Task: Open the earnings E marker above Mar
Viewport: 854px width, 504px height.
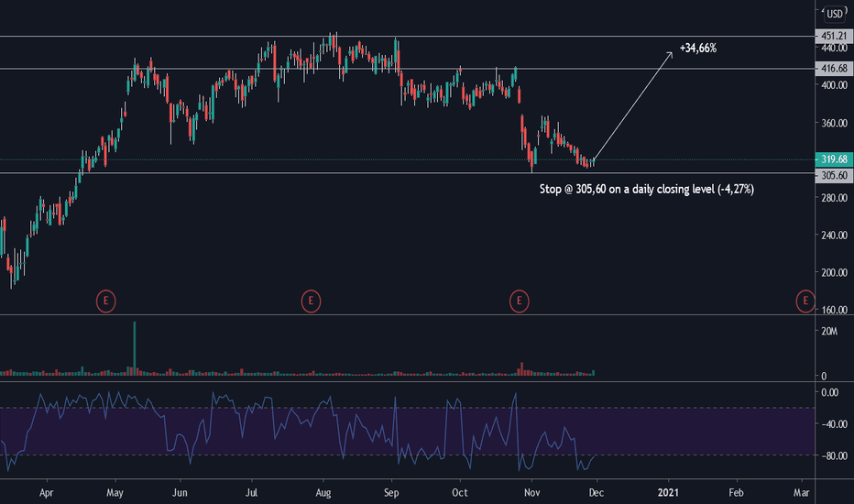Action: 805,301
